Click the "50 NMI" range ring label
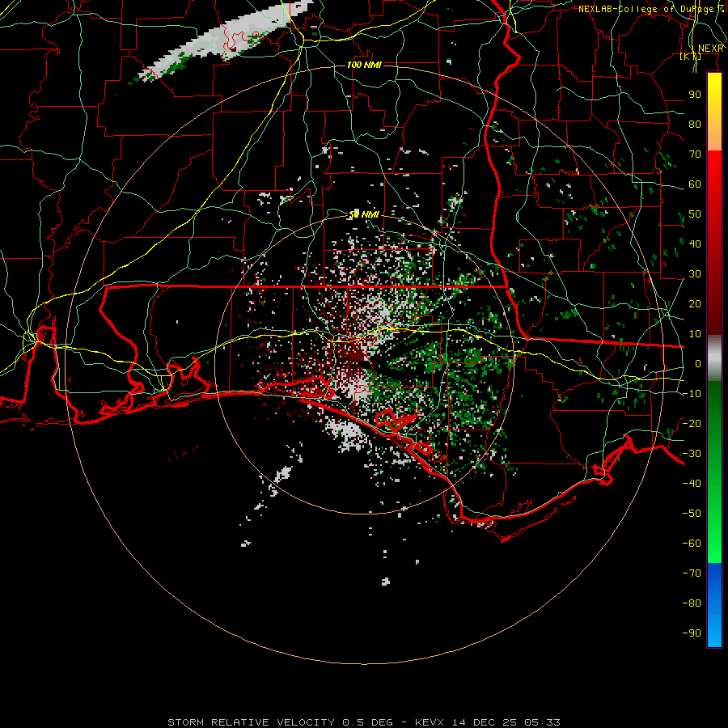This screenshot has height=728, width=728. pyautogui.click(x=364, y=214)
